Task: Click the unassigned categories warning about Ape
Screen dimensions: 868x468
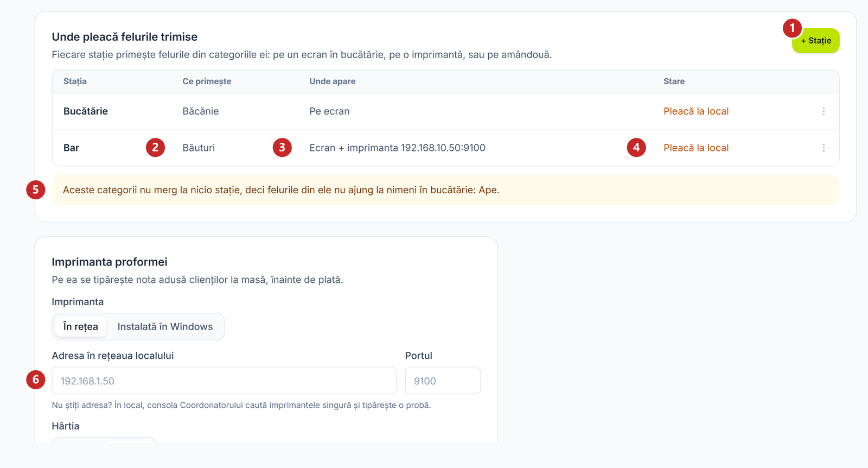Action: [x=445, y=190]
